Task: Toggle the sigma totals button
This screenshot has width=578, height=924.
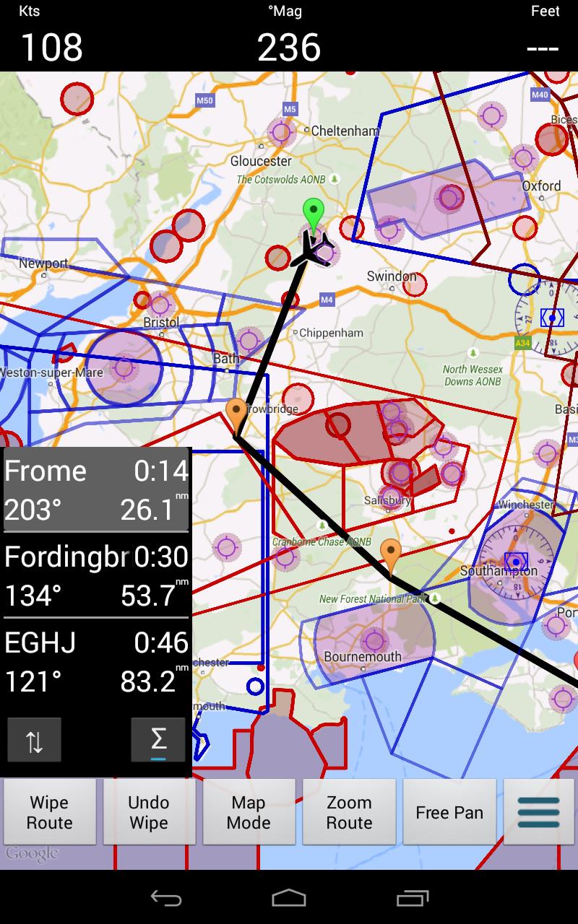Action: pos(158,740)
